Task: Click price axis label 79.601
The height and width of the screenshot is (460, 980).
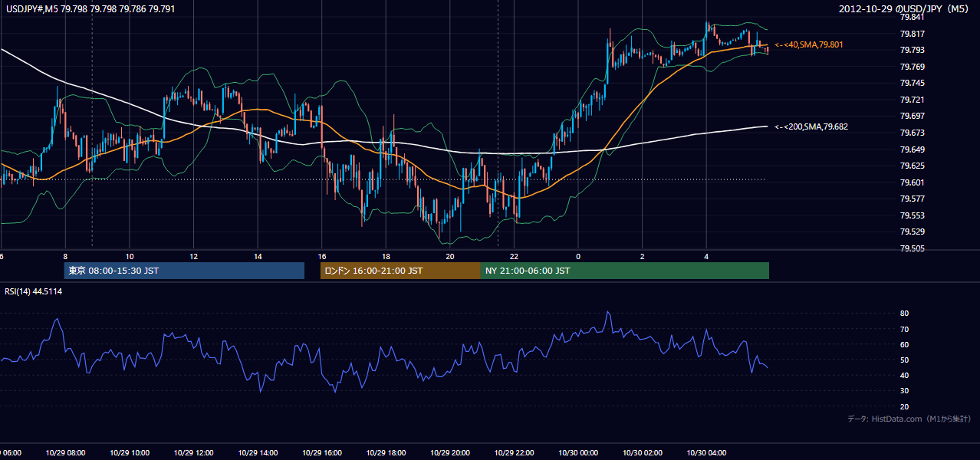Action: coord(911,182)
